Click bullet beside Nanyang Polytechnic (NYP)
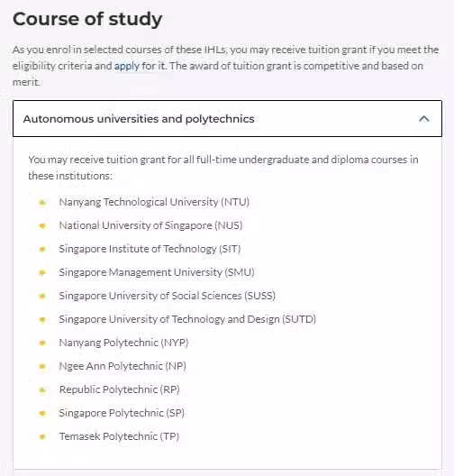Viewport: 454px width, 476px height. 42,343
